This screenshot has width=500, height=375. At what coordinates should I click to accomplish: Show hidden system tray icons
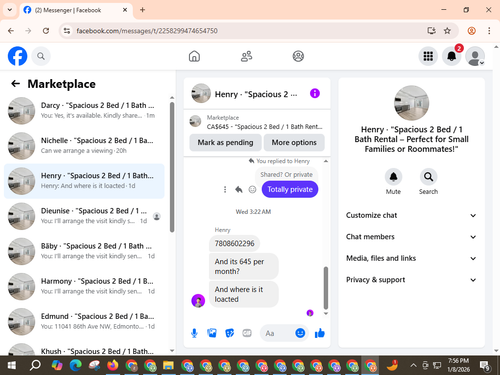point(413,365)
